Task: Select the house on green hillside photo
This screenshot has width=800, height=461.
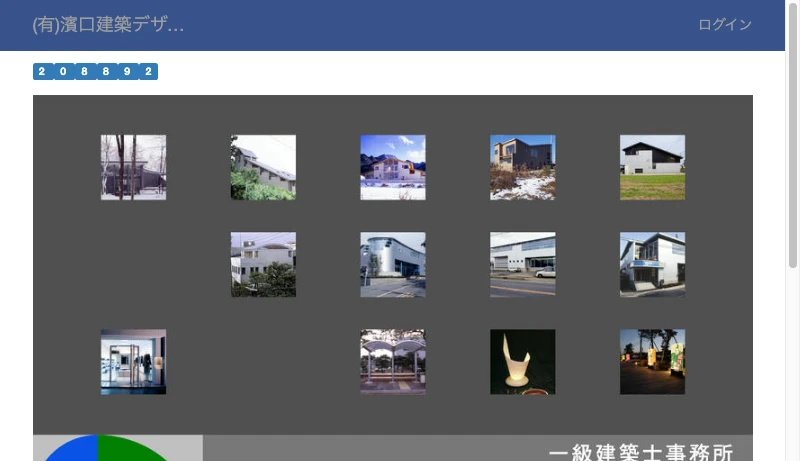Action: pyautogui.click(x=263, y=167)
